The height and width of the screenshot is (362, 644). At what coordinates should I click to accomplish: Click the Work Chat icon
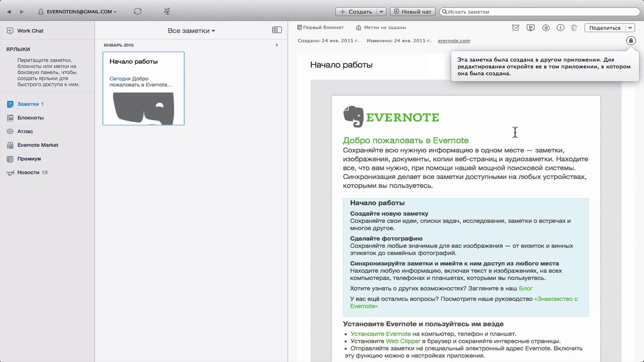[x=10, y=31]
